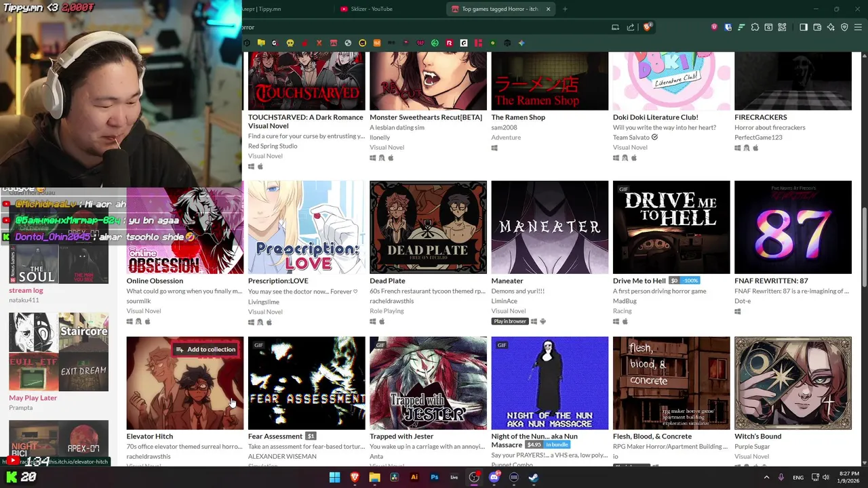Open Brave VPN shield icon
The height and width of the screenshot is (488, 868).
click(844, 27)
